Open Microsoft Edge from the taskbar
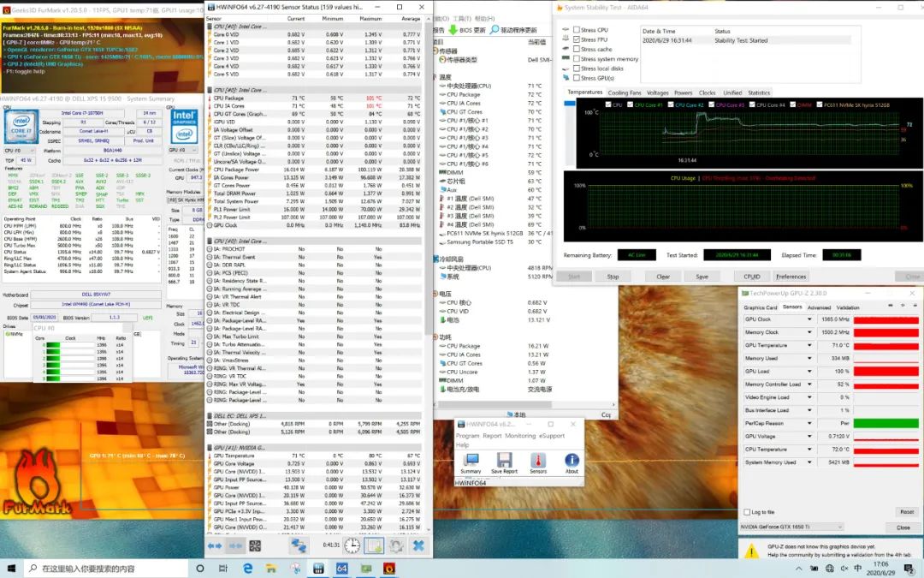 [248, 569]
